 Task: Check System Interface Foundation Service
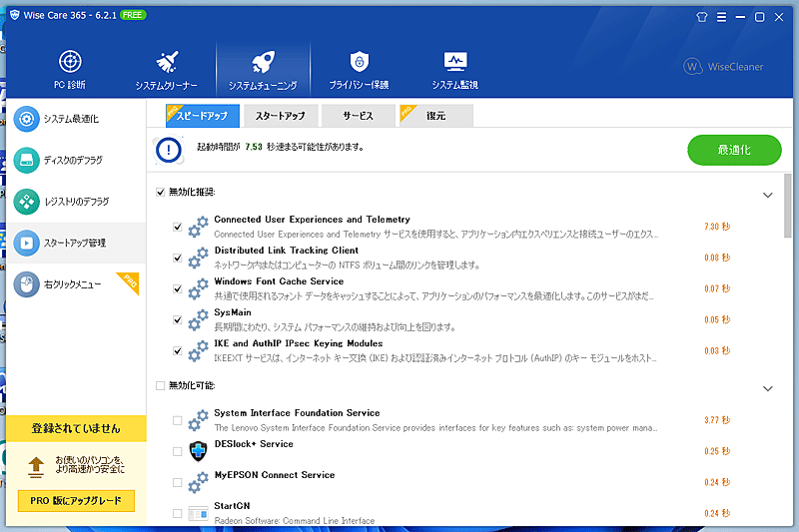[178, 420]
